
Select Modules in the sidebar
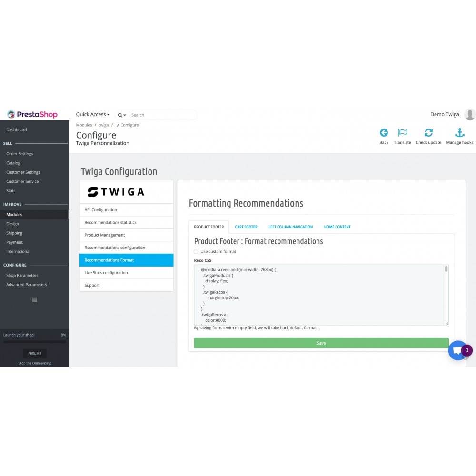coord(35,215)
